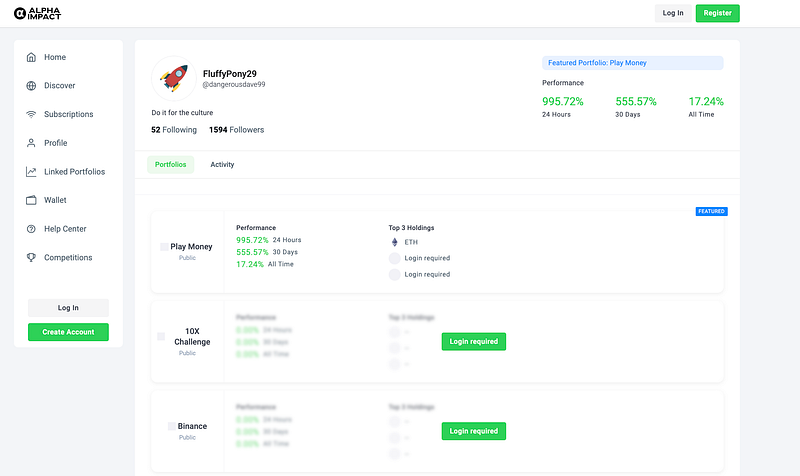
Task: Select the Binance portfolio thumbnail box
Action: pyautogui.click(x=172, y=426)
